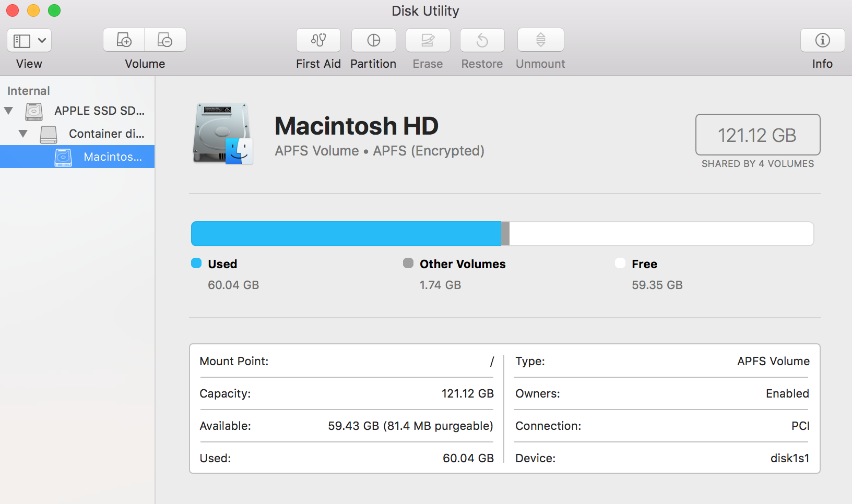Click the blue Used legend dot

(x=196, y=263)
